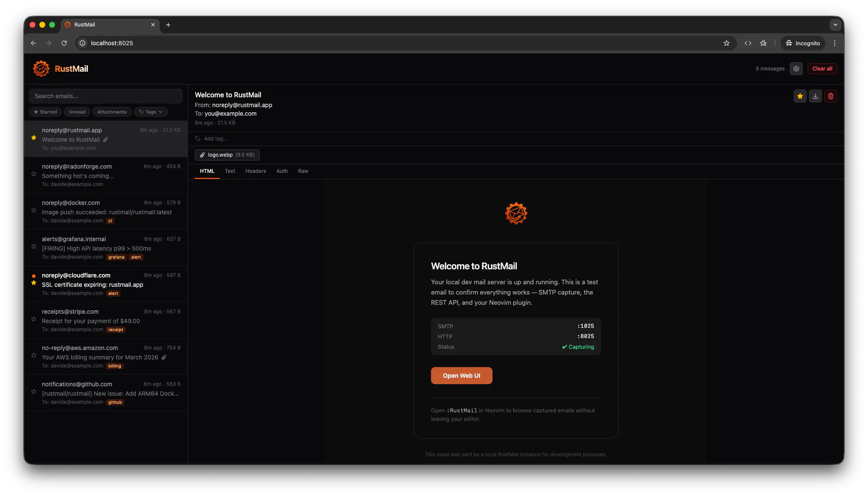This screenshot has height=496, width=868.
Task: Open the AWS billing summary email
Action: (x=106, y=356)
